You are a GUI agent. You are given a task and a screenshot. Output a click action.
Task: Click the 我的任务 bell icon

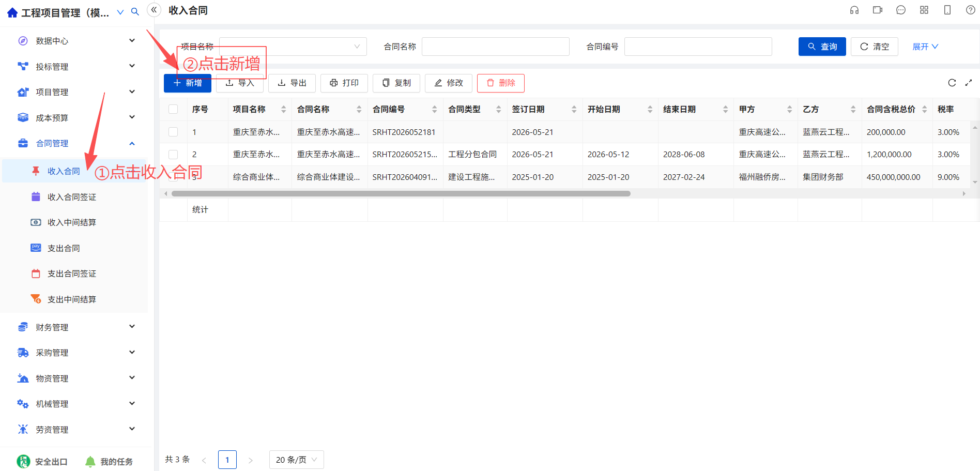pyautogui.click(x=90, y=461)
